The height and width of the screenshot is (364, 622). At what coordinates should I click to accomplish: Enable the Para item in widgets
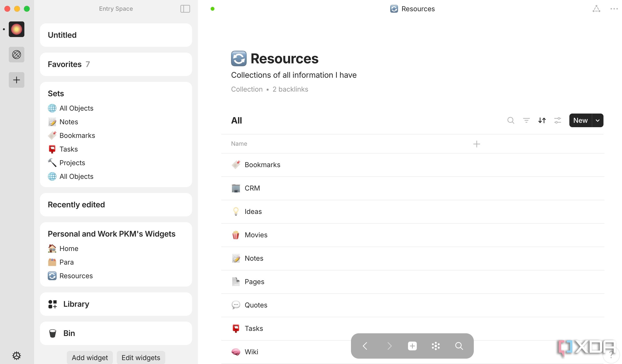[66, 262]
